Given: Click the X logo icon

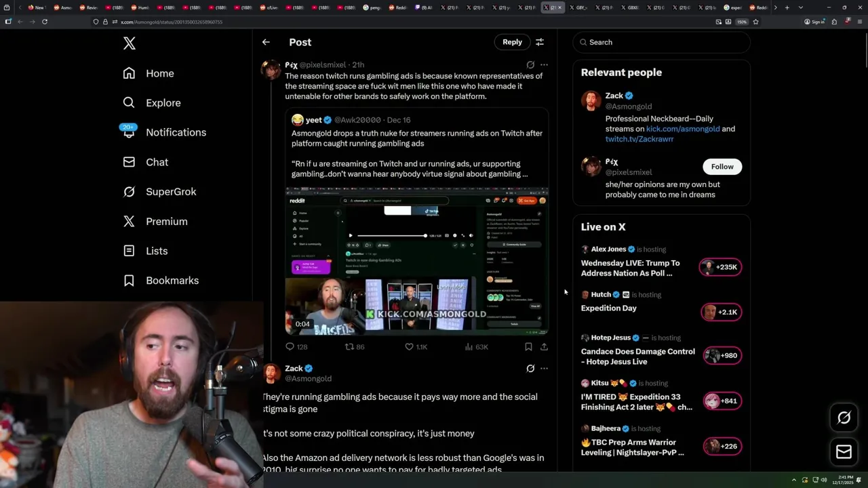Looking at the screenshot, I should pyautogui.click(x=130, y=43).
